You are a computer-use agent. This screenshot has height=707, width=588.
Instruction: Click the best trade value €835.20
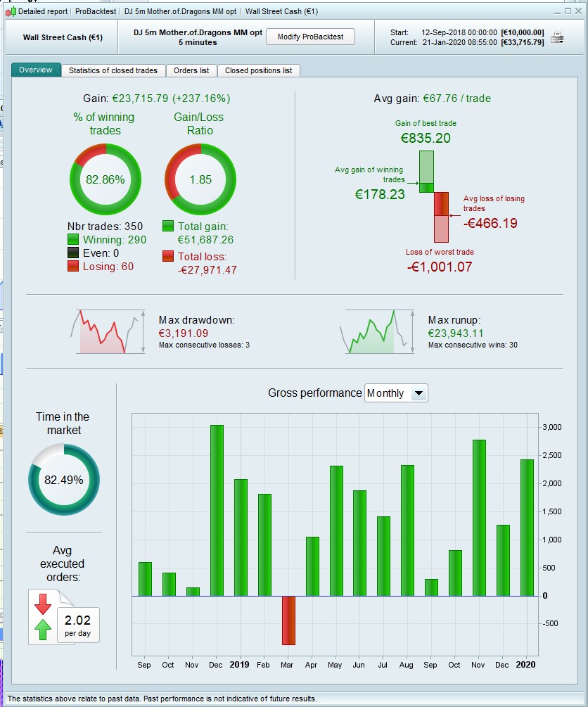point(426,138)
